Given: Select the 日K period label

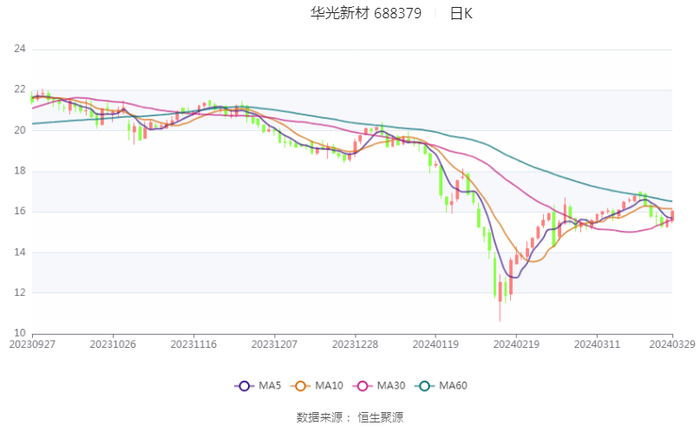Looking at the screenshot, I should (461, 14).
